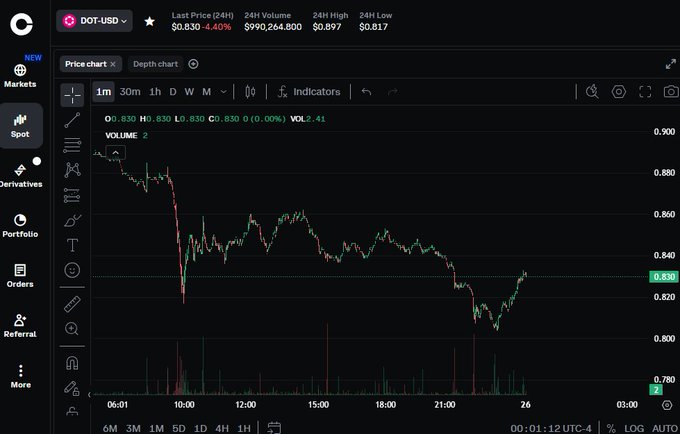Select the 4H date range

(222, 428)
